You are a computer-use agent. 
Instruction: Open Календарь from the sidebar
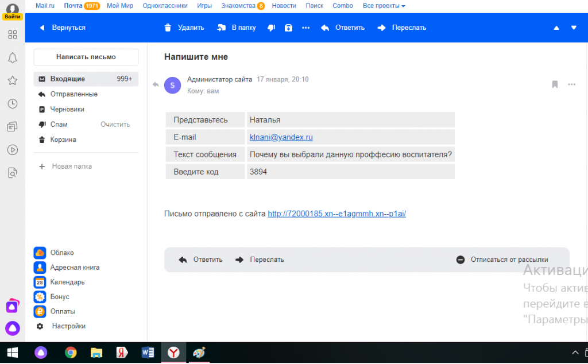coord(67,282)
